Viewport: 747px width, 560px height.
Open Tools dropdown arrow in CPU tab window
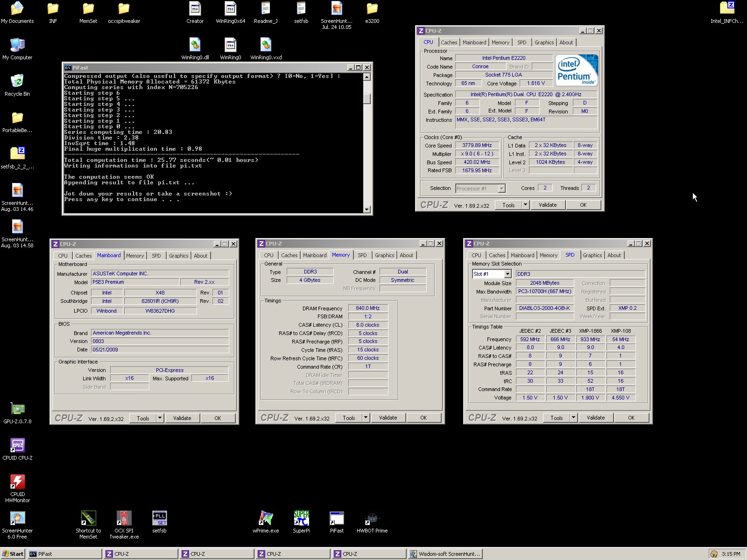click(525, 205)
